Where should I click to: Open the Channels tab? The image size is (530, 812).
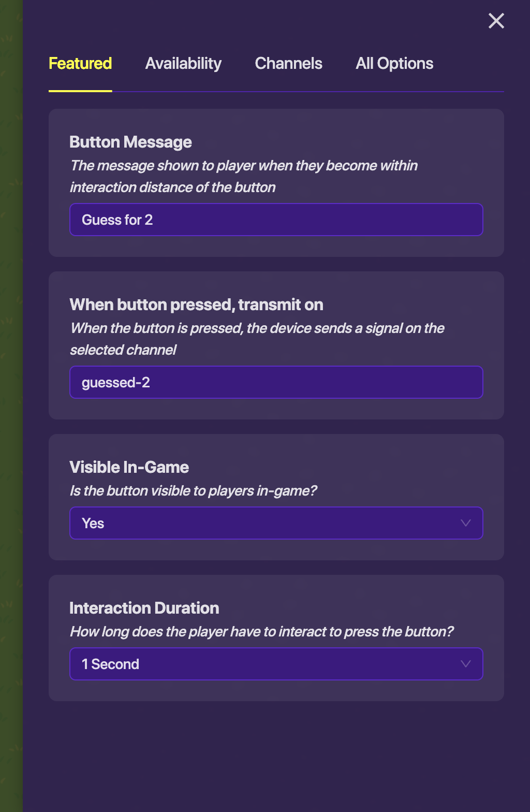[x=288, y=64]
